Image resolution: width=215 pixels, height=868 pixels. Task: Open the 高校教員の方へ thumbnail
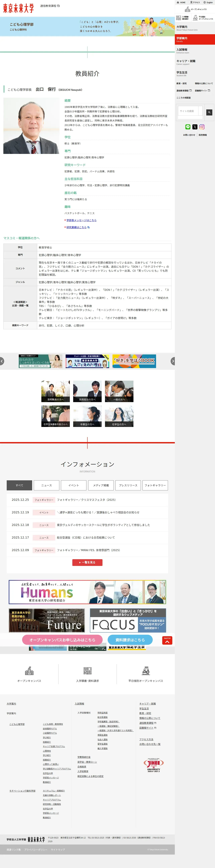click(55, 392)
